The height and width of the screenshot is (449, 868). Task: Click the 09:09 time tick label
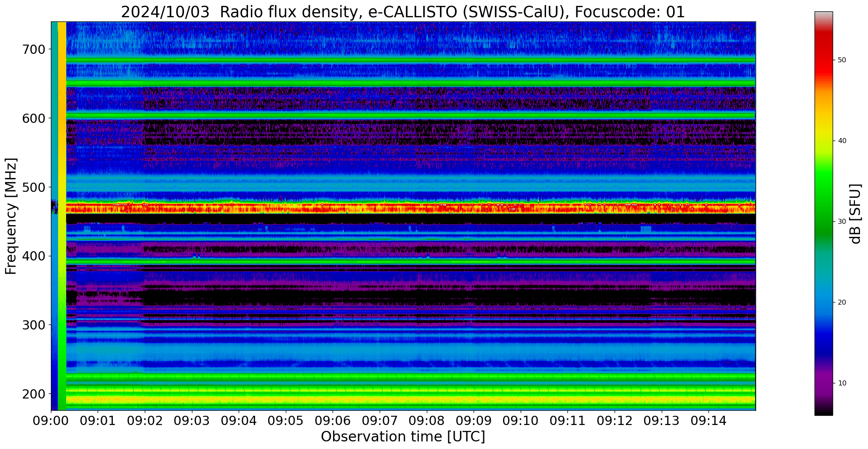pyautogui.click(x=474, y=421)
